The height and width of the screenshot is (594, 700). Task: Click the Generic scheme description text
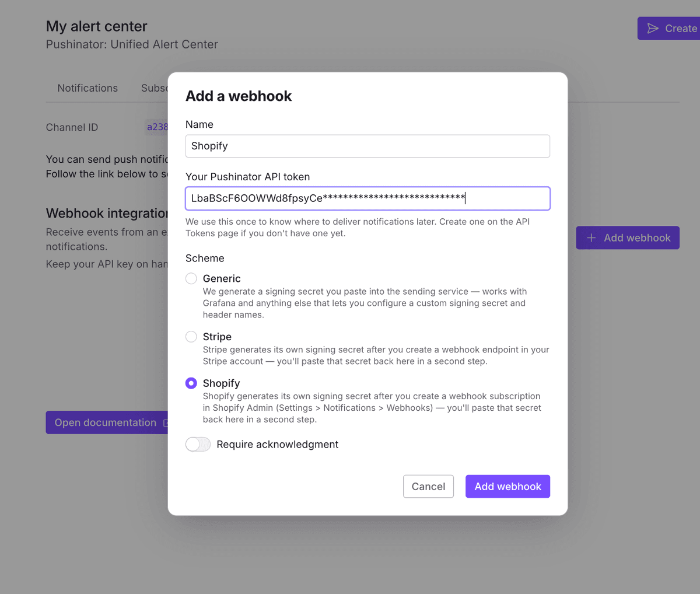coord(365,303)
